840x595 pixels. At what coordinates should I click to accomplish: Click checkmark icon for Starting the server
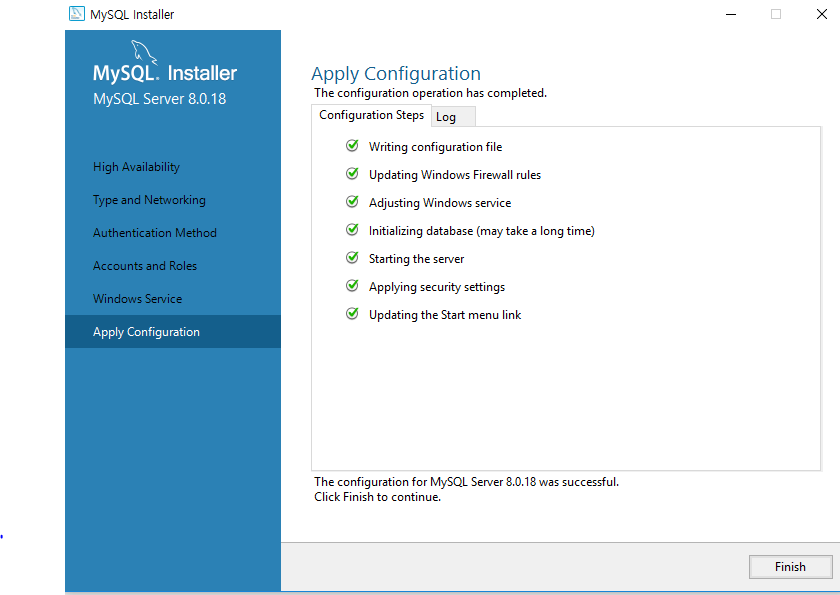point(352,257)
